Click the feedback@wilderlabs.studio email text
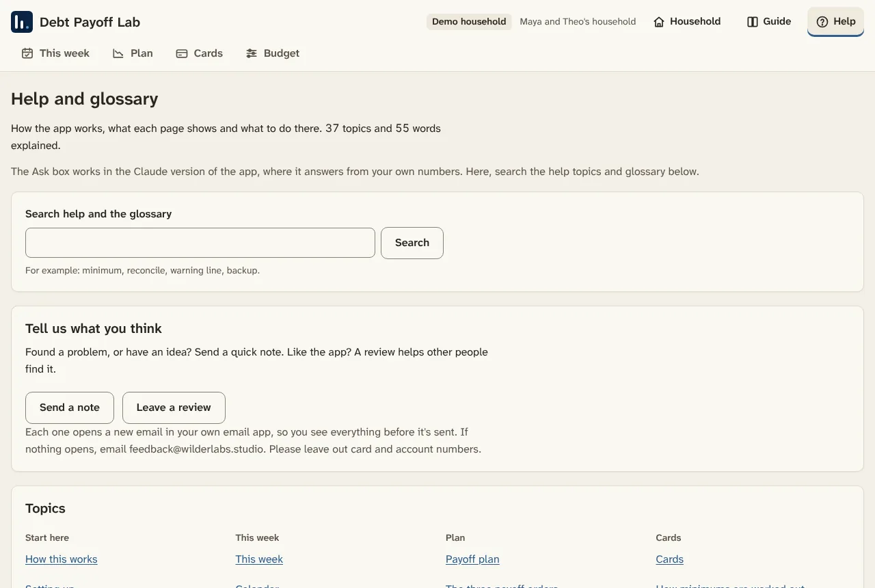The height and width of the screenshot is (588, 875). (196, 449)
